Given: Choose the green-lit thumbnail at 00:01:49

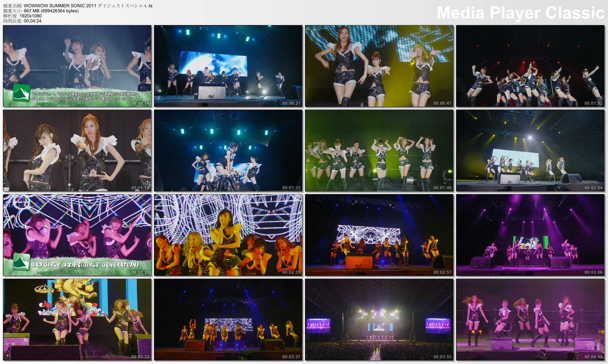Looking at the screenshot, I should [x=379, y=150].
